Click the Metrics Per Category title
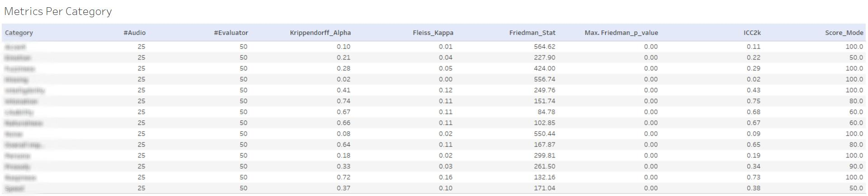 click(58, 11)
